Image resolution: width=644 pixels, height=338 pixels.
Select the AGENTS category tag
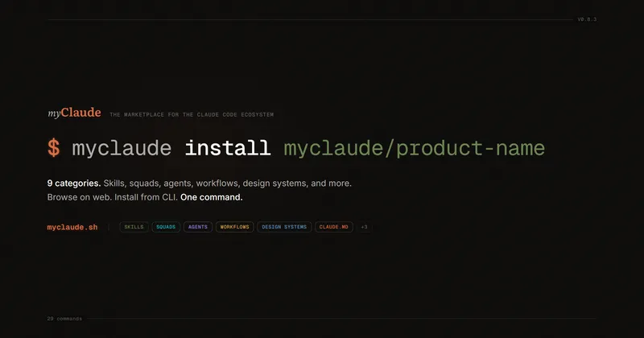tap(198, 227)
